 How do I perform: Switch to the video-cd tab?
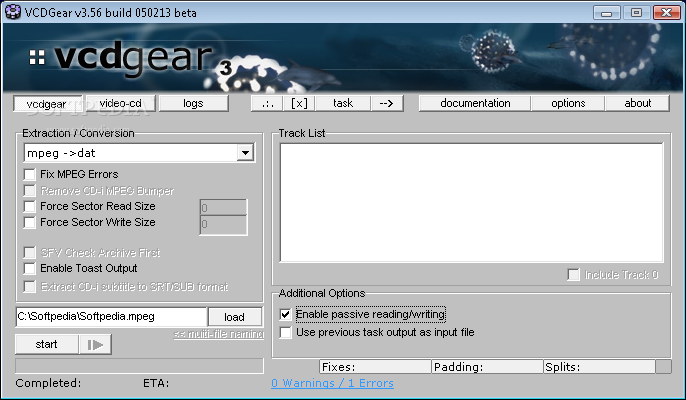click(x=120, y=103)
